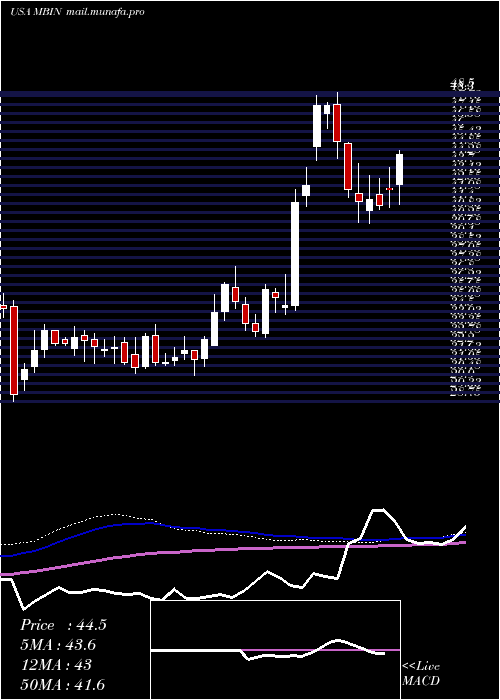
Task: Click the tallest white candlestick in the chart
Action: [295, 254]
